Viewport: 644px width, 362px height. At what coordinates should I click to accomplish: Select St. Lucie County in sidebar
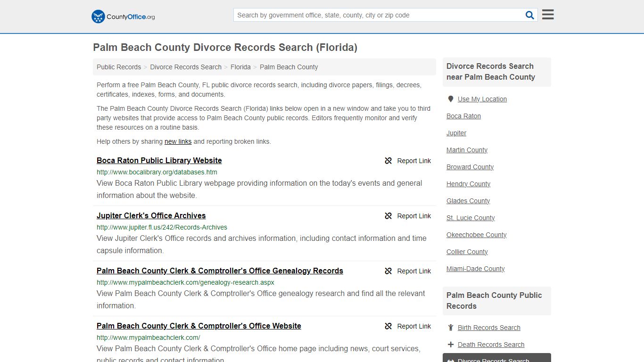point(471,218)
